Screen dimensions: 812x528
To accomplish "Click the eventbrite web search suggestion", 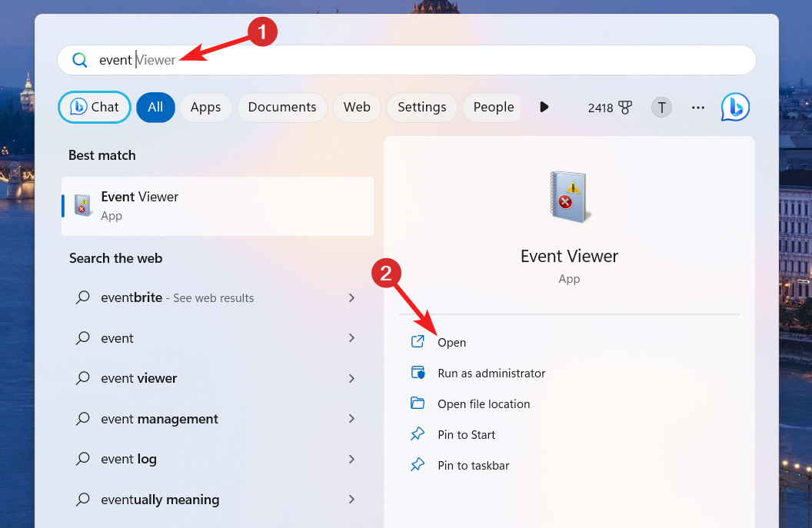I will pyautogui.click(x=218, y=297).
